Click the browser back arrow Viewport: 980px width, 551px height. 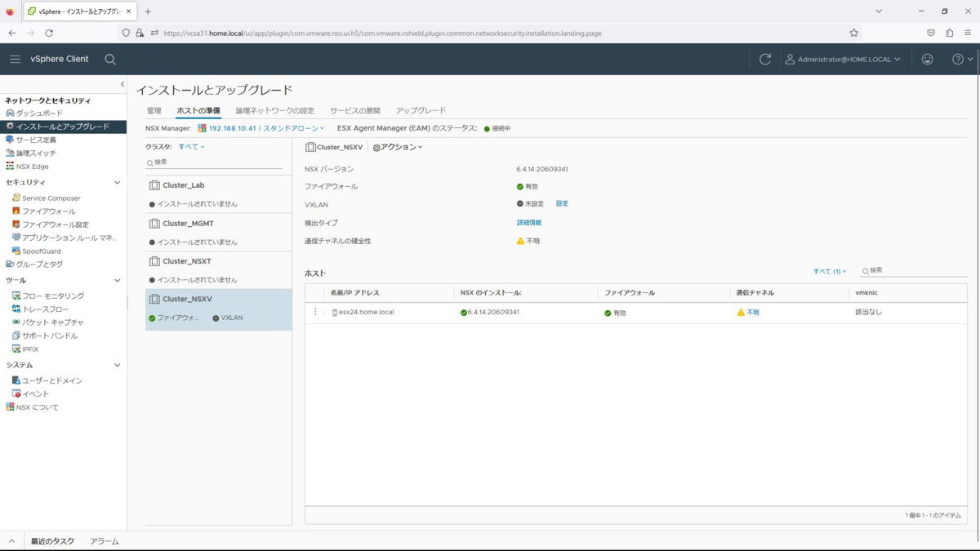click(x=12, y=33)
